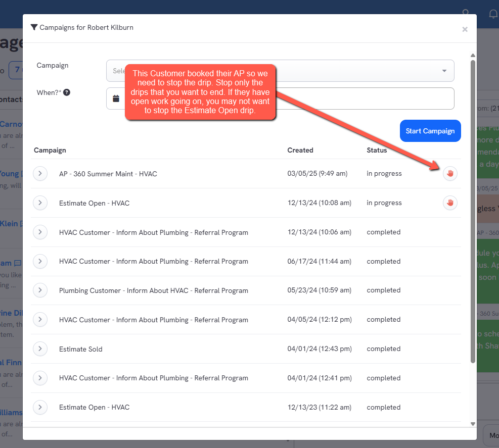
Task: Click the calendar icon in When field
Action: (116, 98)
